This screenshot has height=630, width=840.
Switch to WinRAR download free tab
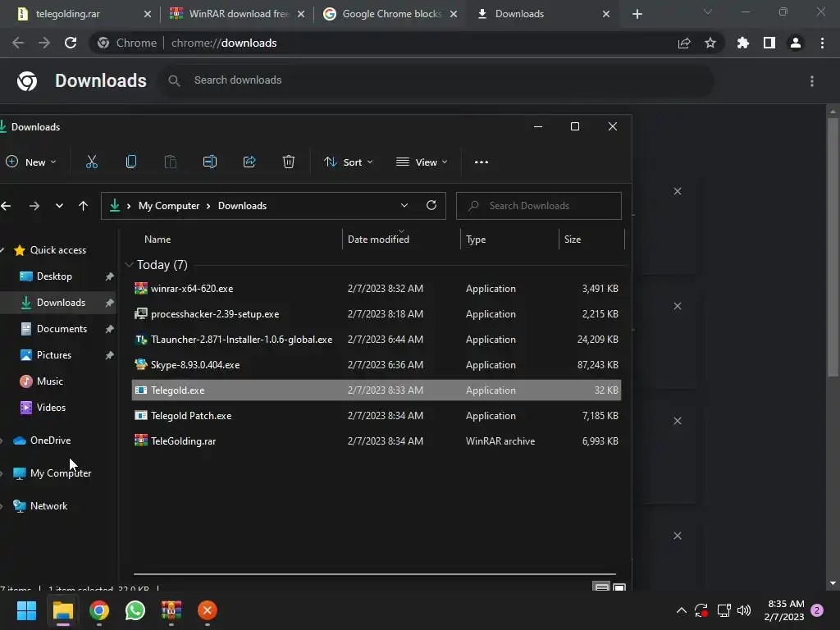point(239,14)
